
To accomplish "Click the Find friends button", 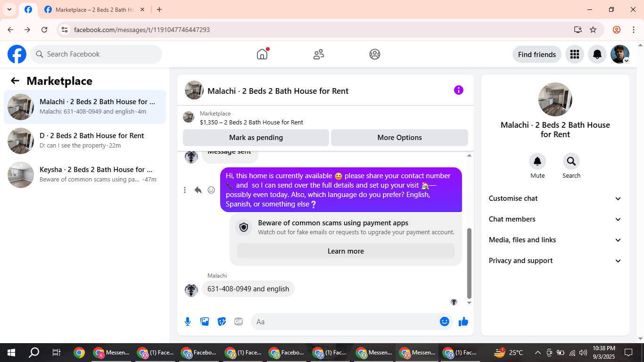I will (537, 54).
